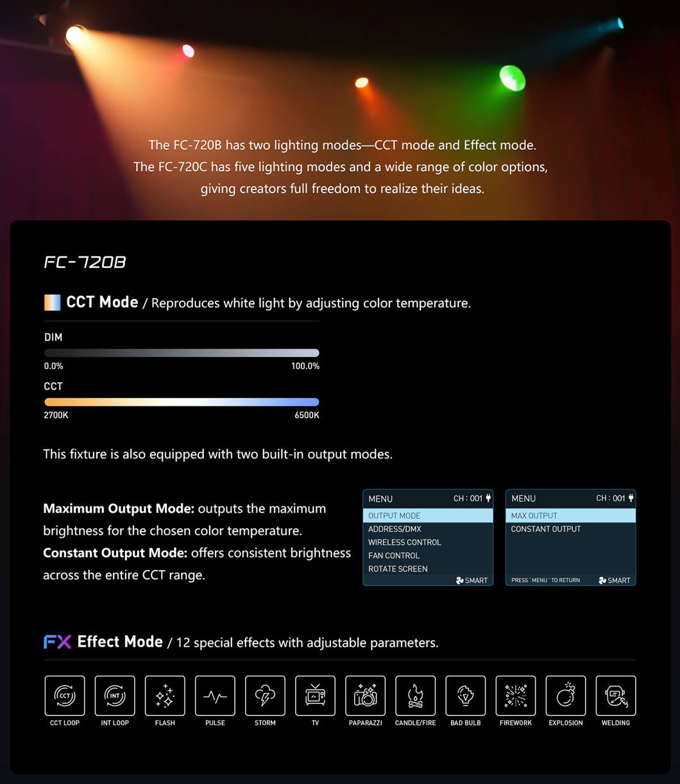Viewport: 680px width, 784px height.
Task: Click the Pulse waveform effect icon
Action: click(215, 696)
